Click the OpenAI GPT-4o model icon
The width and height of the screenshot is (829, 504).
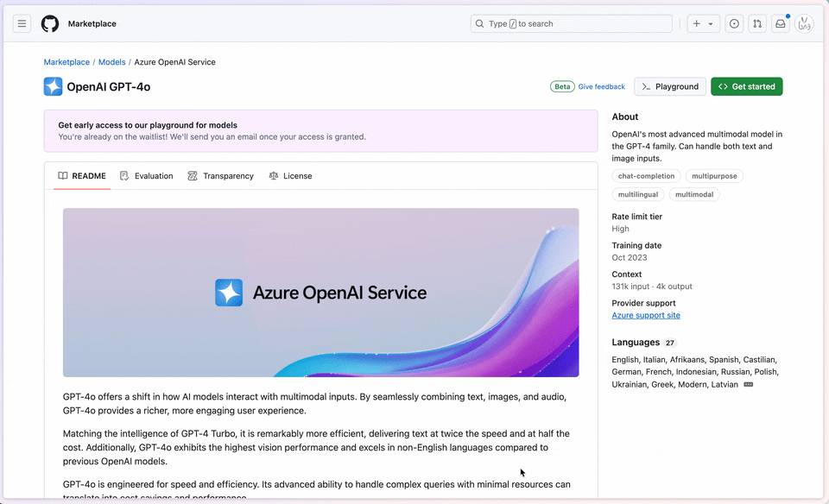[53, 86]
